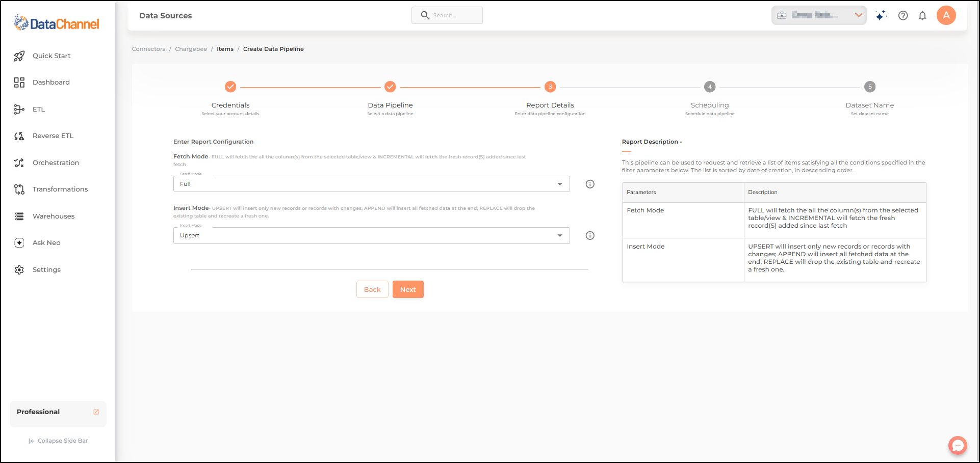Open the Fetch Mode dropdown
The image size is (980, 463).
[x=371, y=184]
